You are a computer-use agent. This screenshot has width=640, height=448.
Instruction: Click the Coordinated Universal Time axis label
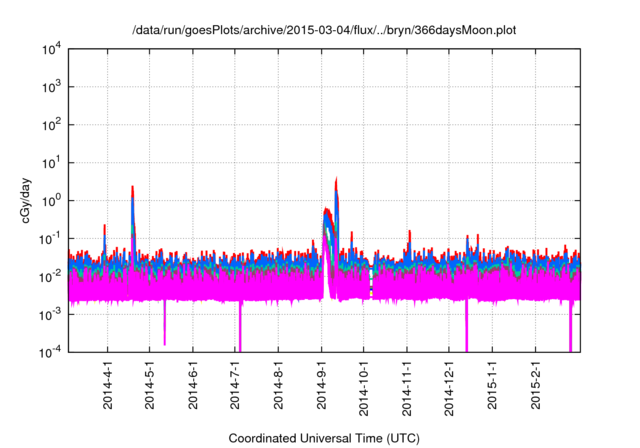click(x=324, y=438)
